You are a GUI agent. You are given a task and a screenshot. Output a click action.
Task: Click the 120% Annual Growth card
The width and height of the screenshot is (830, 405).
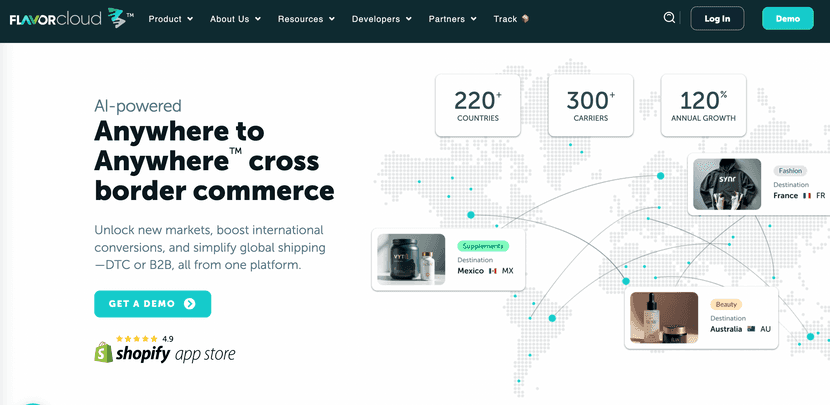tap(703, 105)
